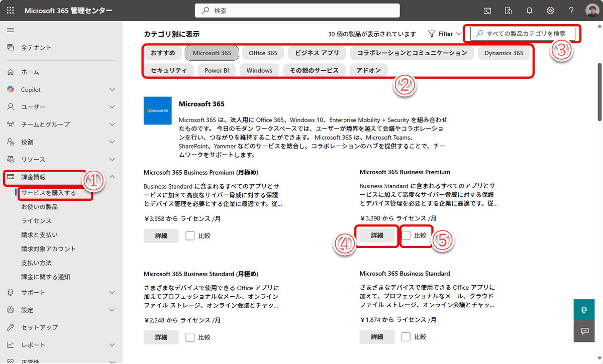Click the 役割 roles icon
This screenshot has width=603, height=364.
(11, 142)
